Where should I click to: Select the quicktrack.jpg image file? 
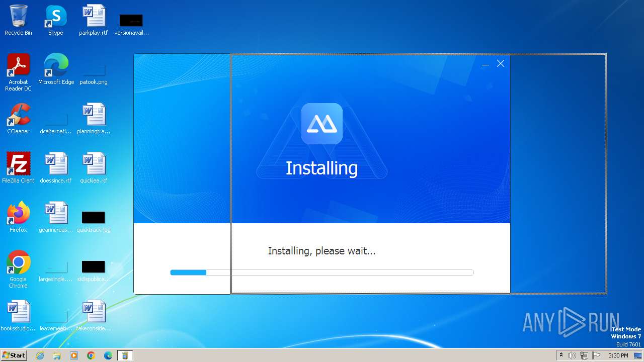(x=94, y=221)
